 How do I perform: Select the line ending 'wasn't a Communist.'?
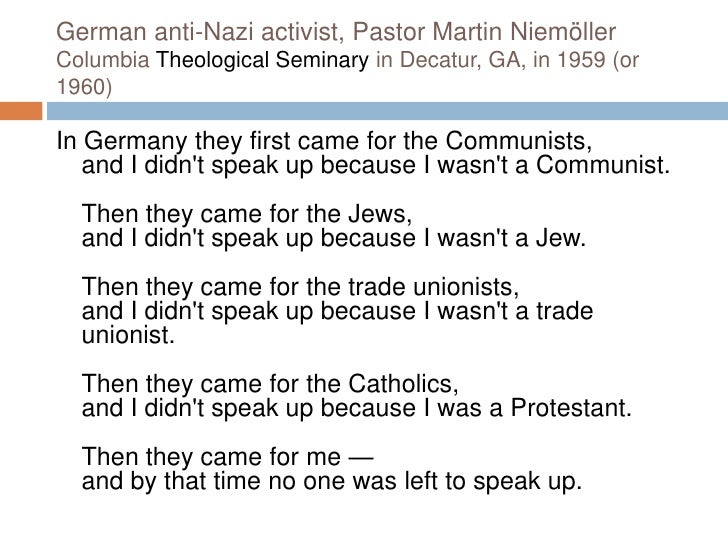tap(372, 164)
